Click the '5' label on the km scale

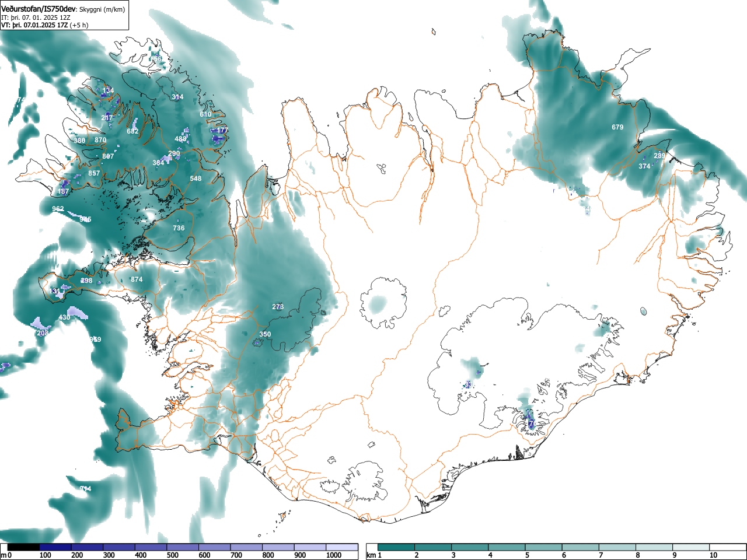point(527,555)
